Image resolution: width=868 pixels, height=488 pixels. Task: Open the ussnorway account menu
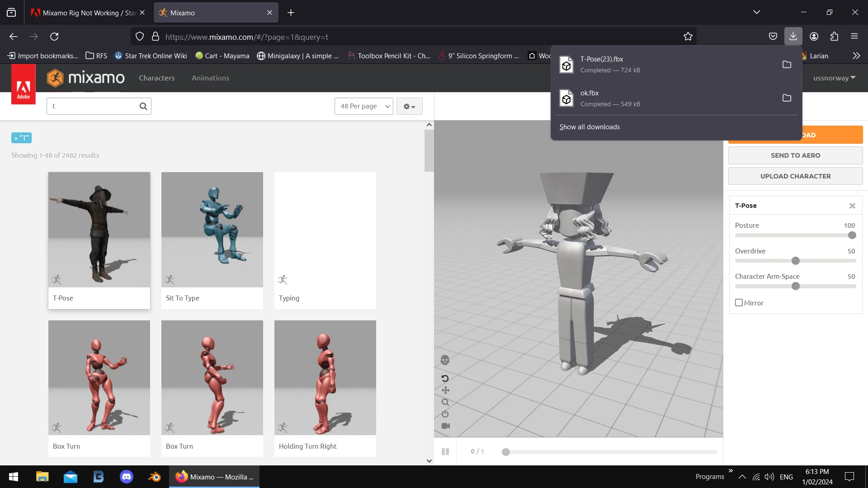(834, 78)
